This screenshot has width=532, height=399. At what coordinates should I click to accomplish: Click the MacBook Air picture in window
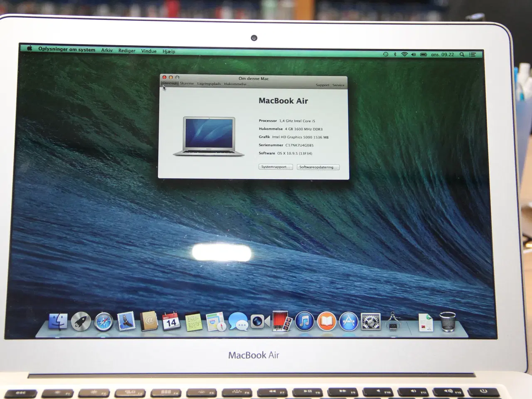(x=209, y=137)
